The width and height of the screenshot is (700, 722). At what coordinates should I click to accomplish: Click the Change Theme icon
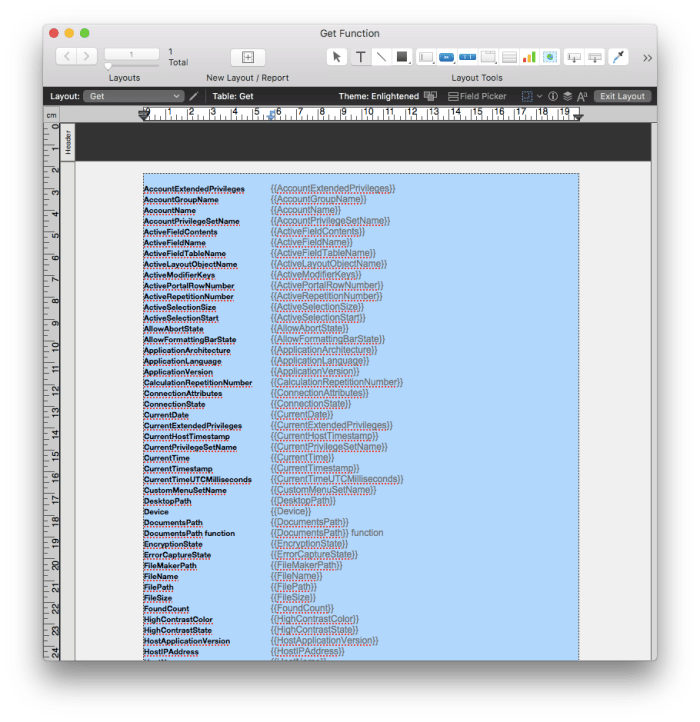pyautogui.click(x=431, y=96)
